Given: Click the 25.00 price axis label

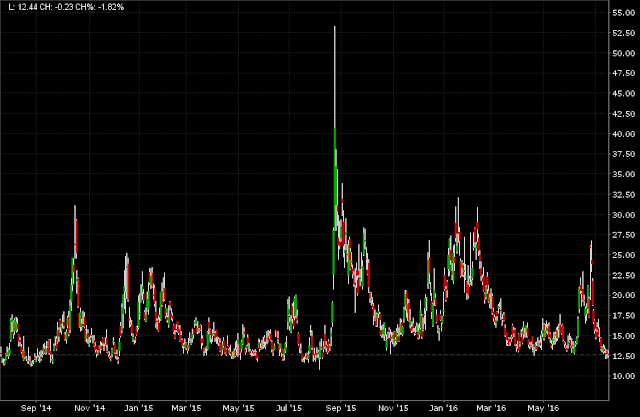Looking at the screenshot, I should [624, 255].
